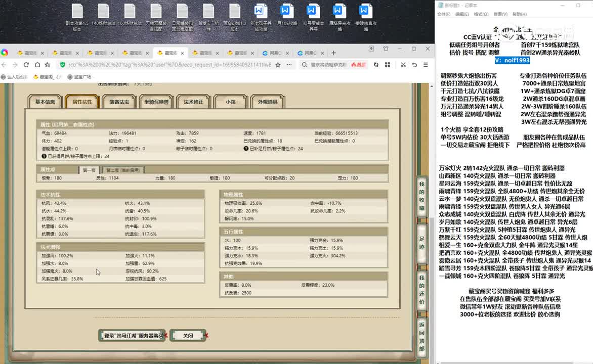Open the 达人后台 bookmark
The width and height of the screenshot is (593, 364).
(14, 77)
